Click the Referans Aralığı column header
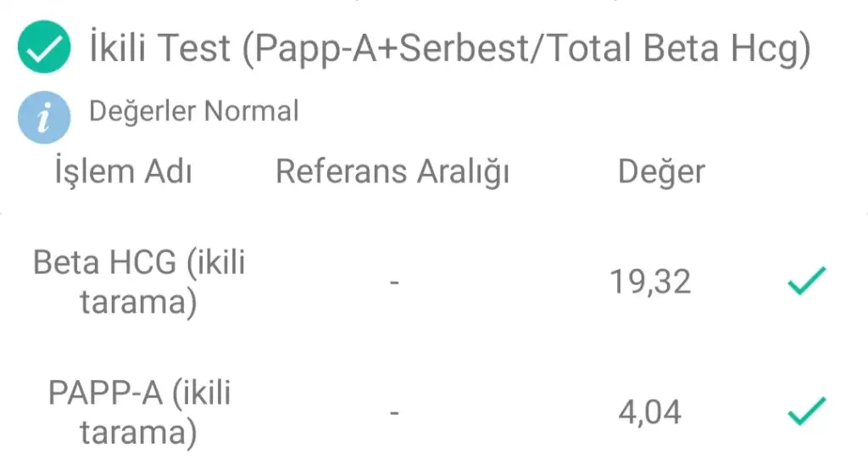This screenshot has width=868, height=476. 392,172
